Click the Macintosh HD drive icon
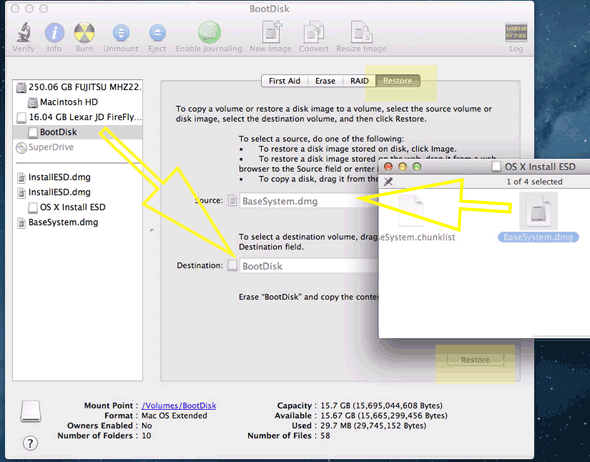The image size is (590, 462). tap(33, 102)
